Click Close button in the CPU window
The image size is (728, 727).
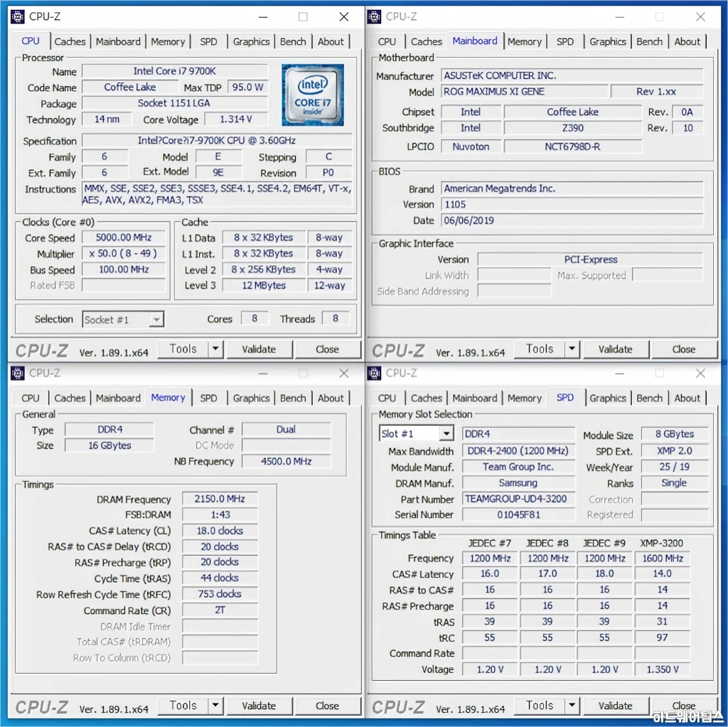327,349
